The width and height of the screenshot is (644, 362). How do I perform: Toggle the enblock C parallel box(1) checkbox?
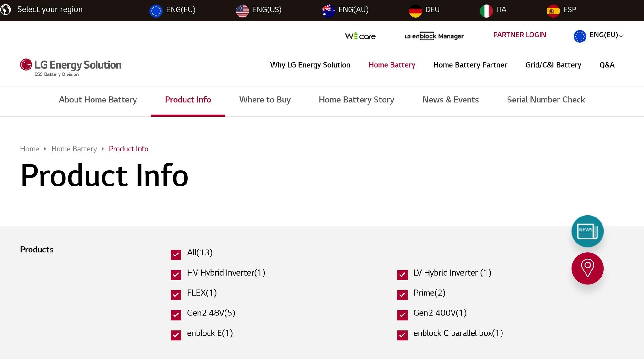pos(402,335)
